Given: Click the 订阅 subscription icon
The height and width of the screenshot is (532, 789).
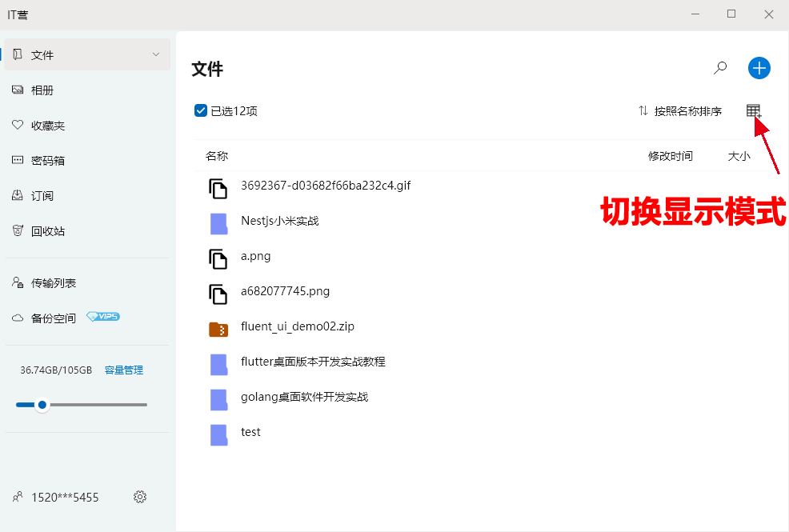Looking at the screenshot, I should coord(18,195).
